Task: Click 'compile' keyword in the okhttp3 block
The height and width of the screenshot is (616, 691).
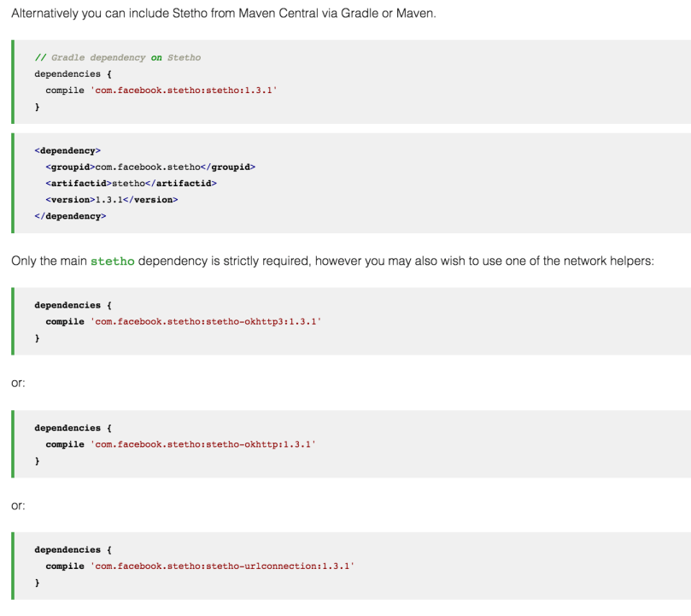Action: 65,321
